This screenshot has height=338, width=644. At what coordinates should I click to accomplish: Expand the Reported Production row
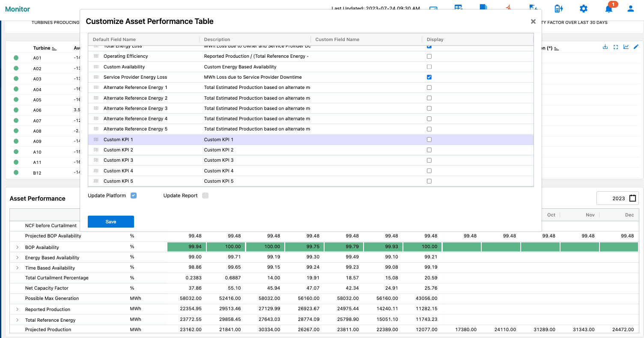18,309
